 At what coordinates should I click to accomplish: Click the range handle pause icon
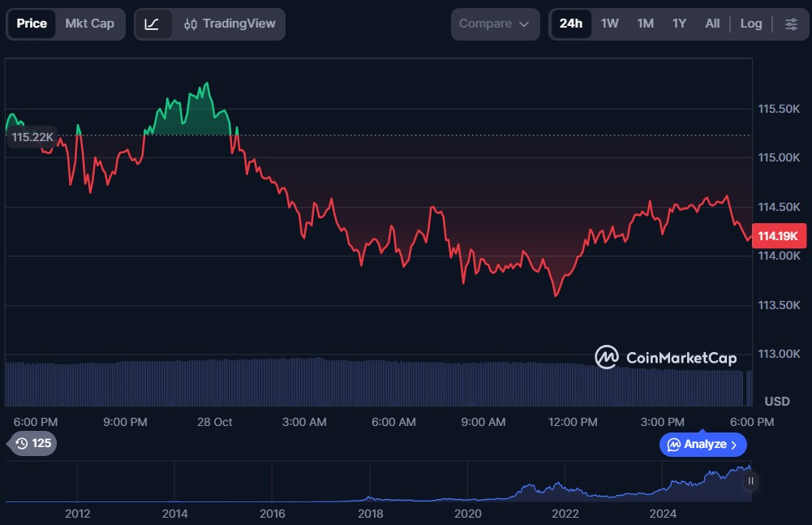pyautogui.click(x=750, y=481)
